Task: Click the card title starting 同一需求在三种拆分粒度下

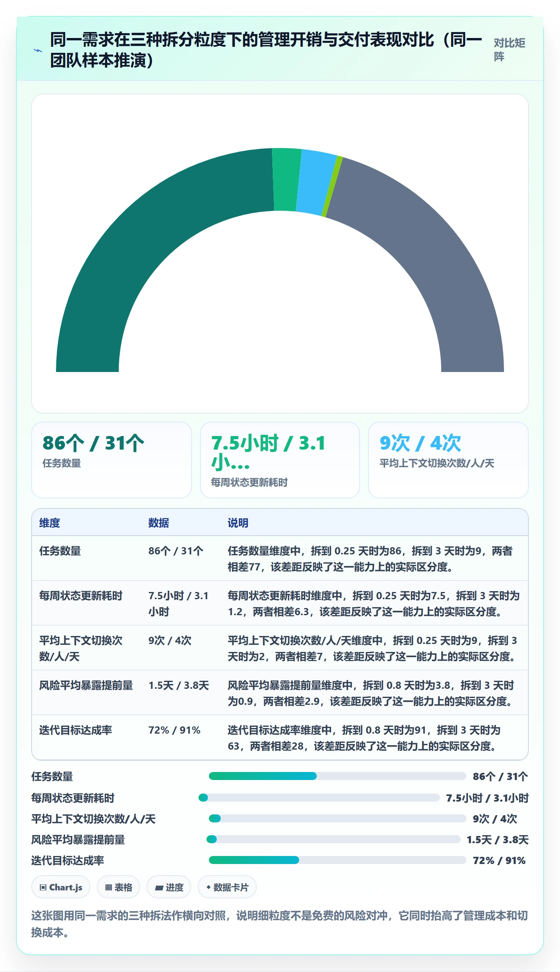Action: [266, 50]
